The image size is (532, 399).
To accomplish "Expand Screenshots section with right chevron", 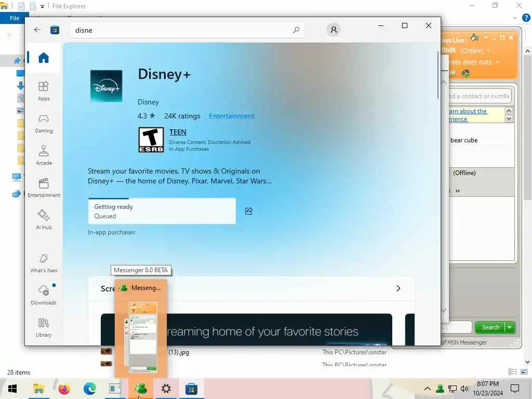I will click(x=398, y=288).
